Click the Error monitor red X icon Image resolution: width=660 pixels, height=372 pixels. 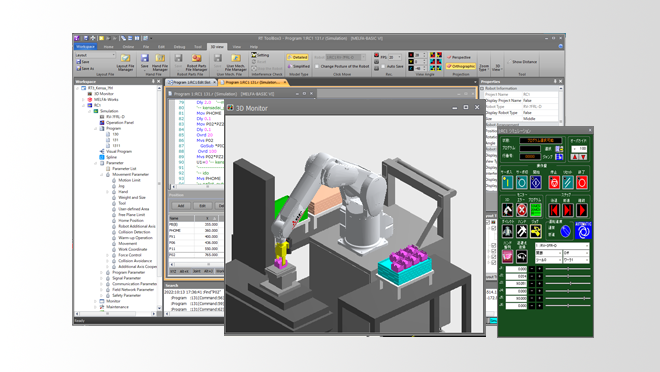(522, 210)
